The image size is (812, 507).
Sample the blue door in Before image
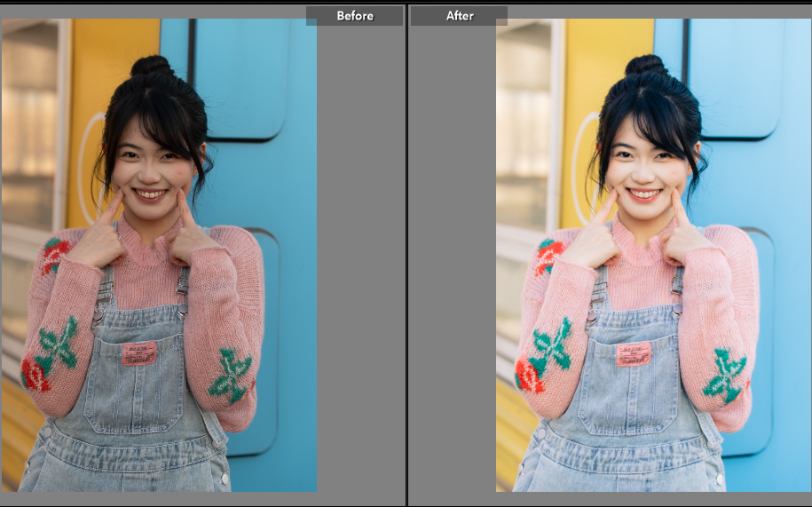[284, 178]
